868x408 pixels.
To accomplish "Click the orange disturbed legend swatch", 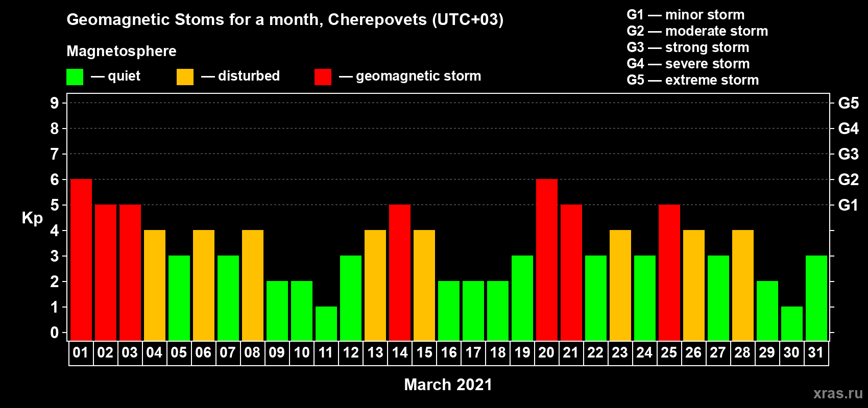I will pos(185,77).
